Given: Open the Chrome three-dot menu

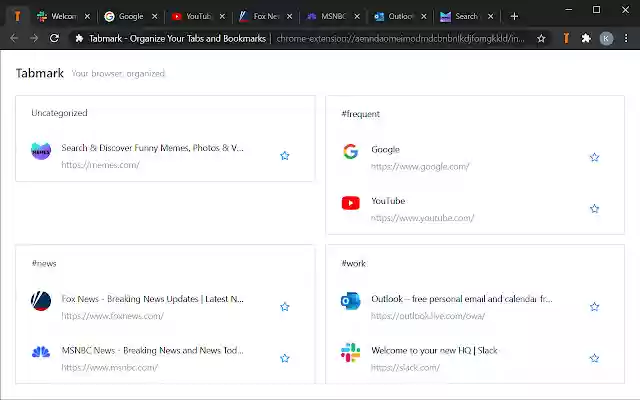Looking at the screenshot, I should click(x=626, y=38).
